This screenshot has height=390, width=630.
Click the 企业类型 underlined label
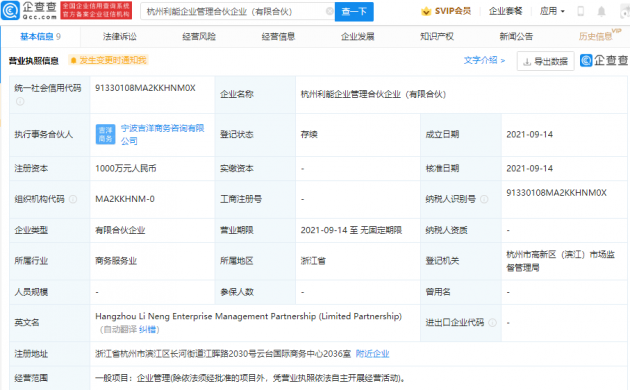coord(31,230)
